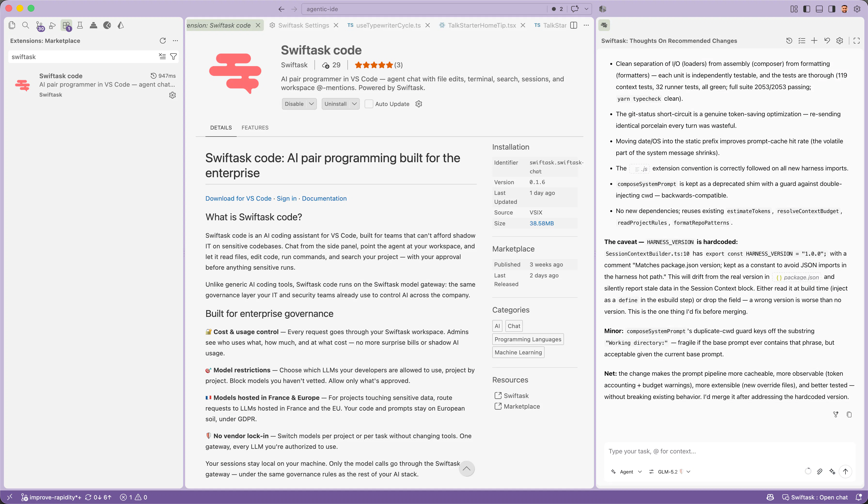Viewport: 868px width, 504px height.
Task: Open editor tab bar more actions menu
Action: point(586,25)
